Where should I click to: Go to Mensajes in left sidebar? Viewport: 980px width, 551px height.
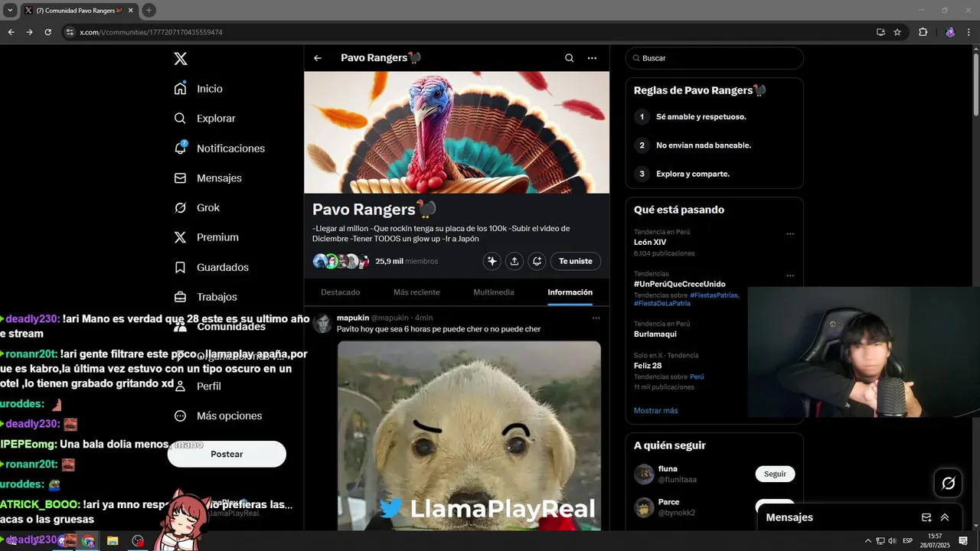pos(207,178)
